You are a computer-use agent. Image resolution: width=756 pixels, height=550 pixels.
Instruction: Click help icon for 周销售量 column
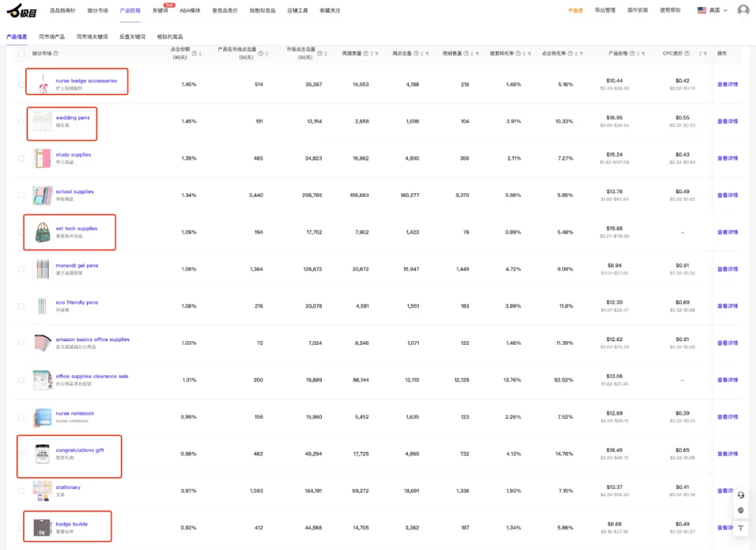[x=465, y=53]
